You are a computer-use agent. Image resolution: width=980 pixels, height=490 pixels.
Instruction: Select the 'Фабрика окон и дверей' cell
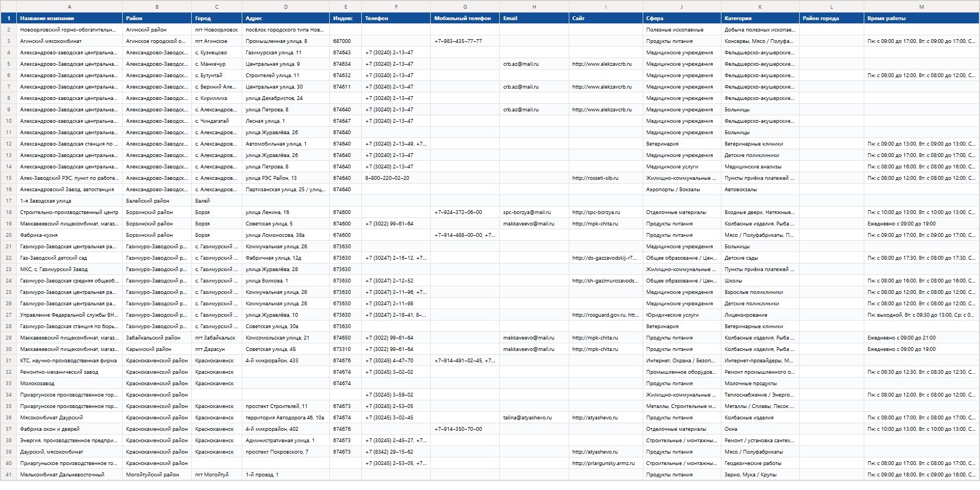point(70,429)
